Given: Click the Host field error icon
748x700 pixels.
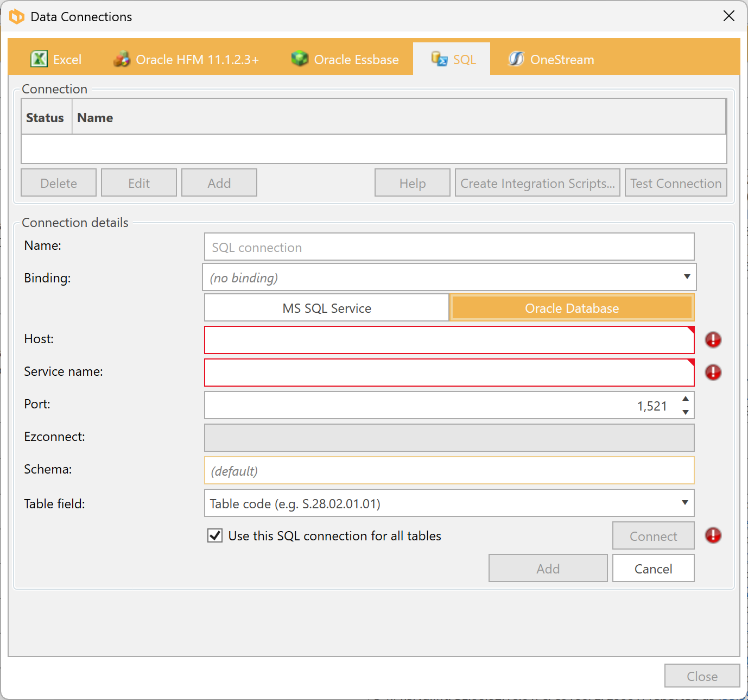Looking at the screenshot, I should (713, 340).
